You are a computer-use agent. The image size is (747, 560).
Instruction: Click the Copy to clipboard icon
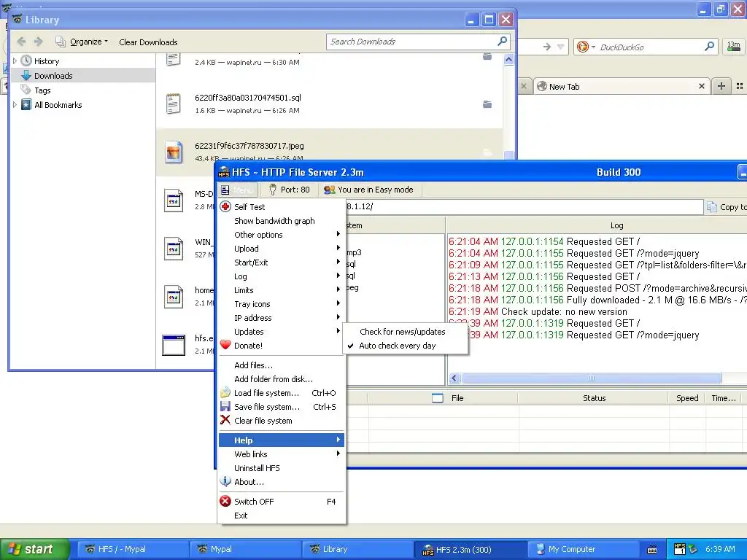pos(712,206)
